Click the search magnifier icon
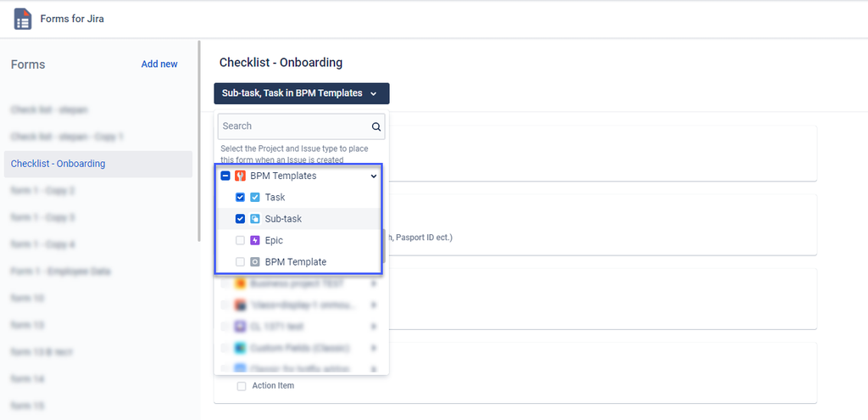The image size is (868, 420). pyautogui.click(x=376, y=127)
